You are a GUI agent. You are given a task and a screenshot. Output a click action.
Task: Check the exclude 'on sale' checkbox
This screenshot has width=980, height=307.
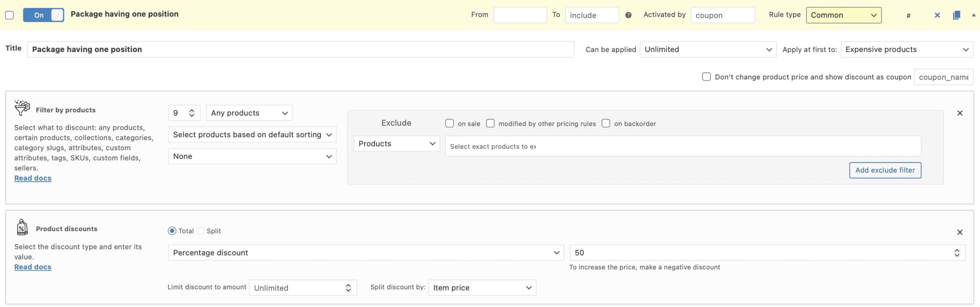[x=449, y=123]
